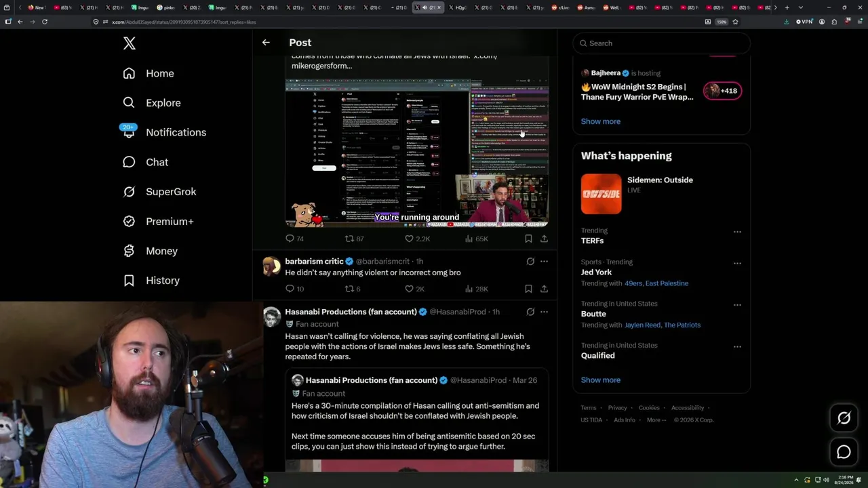This screenshot has height=488, width=868.
Task: Open the Privacy footer link
Action: coord(618,408)
